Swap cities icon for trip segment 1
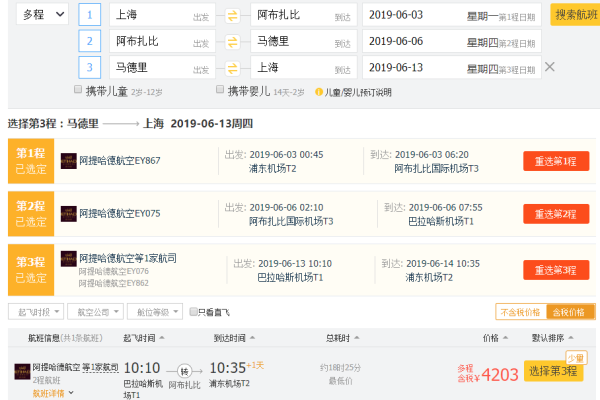 pyautogui.click(x=232, y=15)
